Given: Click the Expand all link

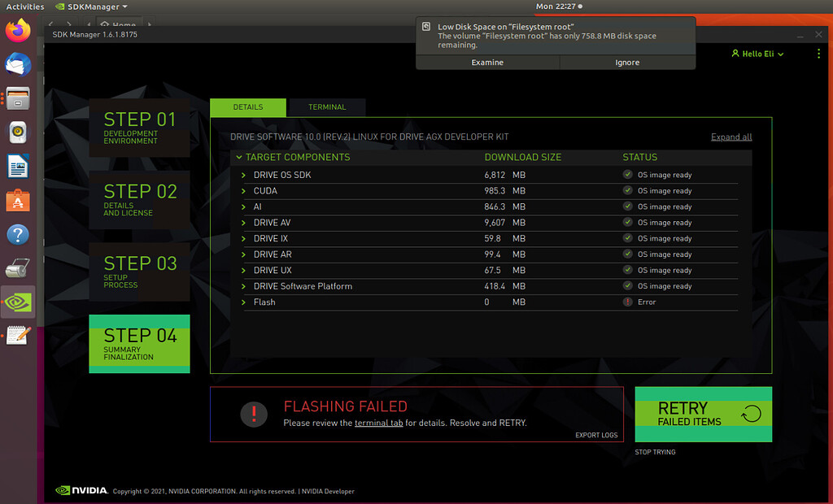Looking at the screenshot, I should click(x=731, y=137).
